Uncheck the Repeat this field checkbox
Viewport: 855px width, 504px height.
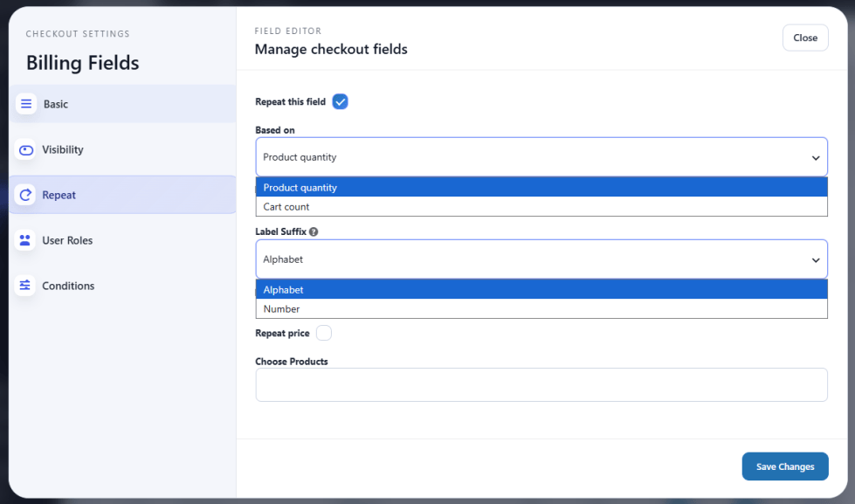coord(341,101)
